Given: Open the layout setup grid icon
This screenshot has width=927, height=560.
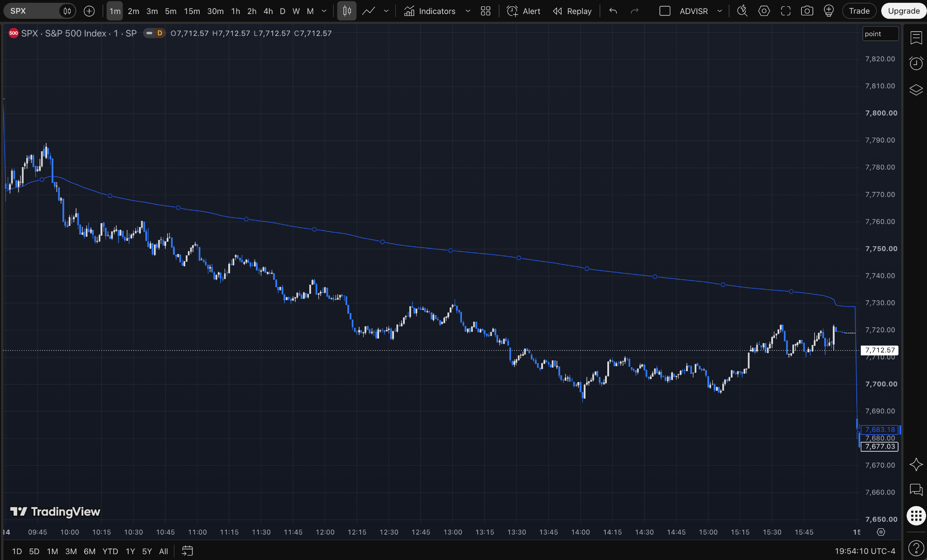Looking at the screenshot, I should 485,11.
